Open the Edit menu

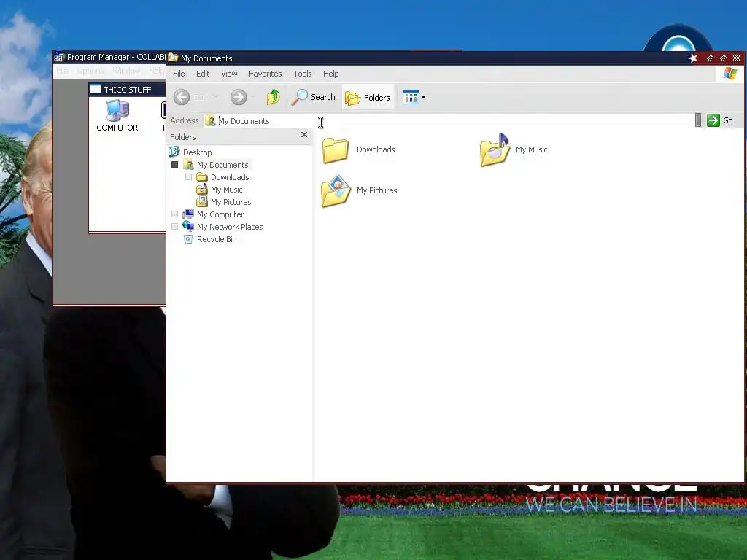(x=203, y=74)
